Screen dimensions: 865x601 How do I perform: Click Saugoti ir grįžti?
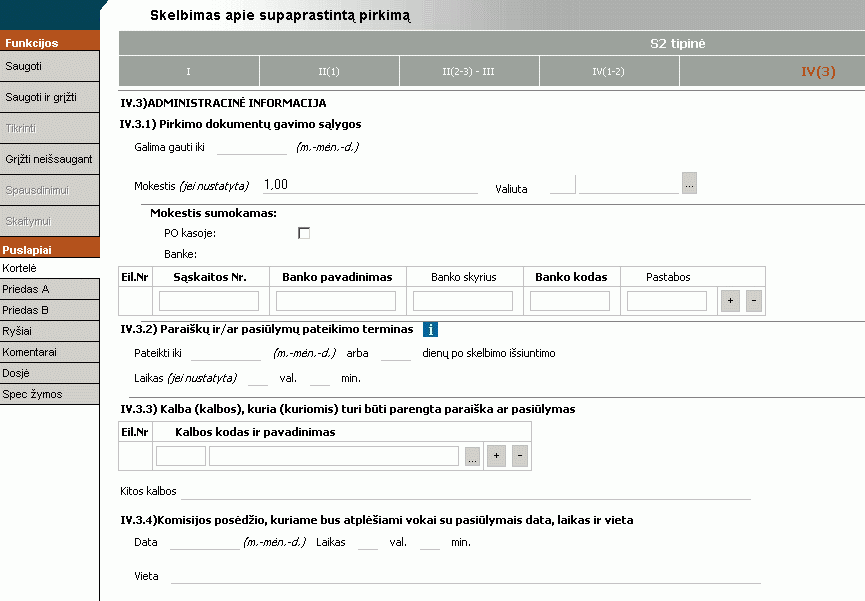click(x=50, y=97)
